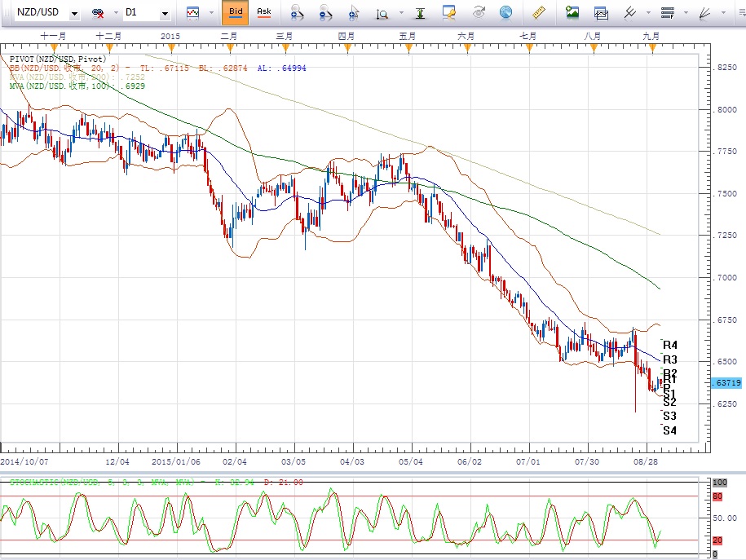This screenshot has height=560, width=746.
Task: Click the 08/28 date axis label
Action: (646, 461)
